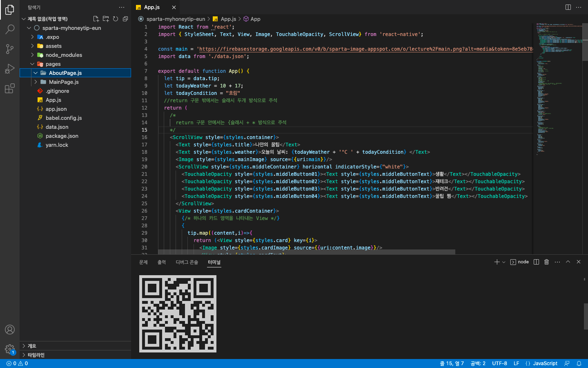Expand the MainPage.js folder
This screenshot has height=368, width=588.
tap(36, 82)
